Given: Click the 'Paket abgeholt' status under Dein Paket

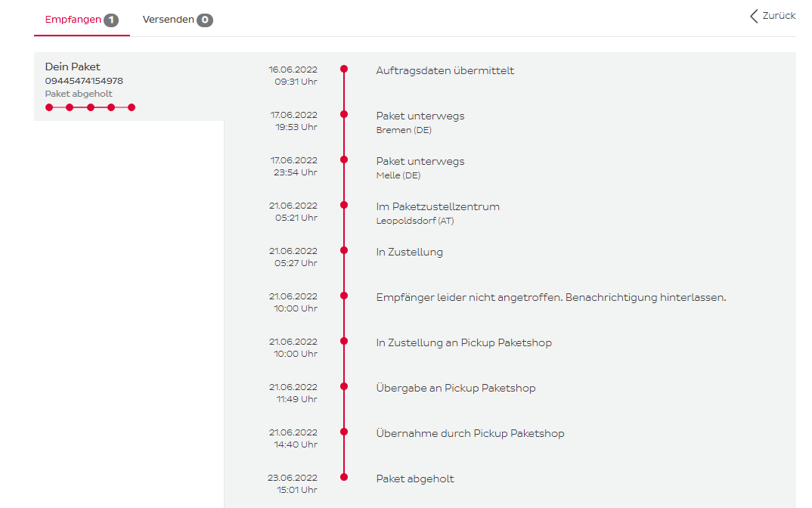Looking at the screenshot, I should (x=79, y=94).
